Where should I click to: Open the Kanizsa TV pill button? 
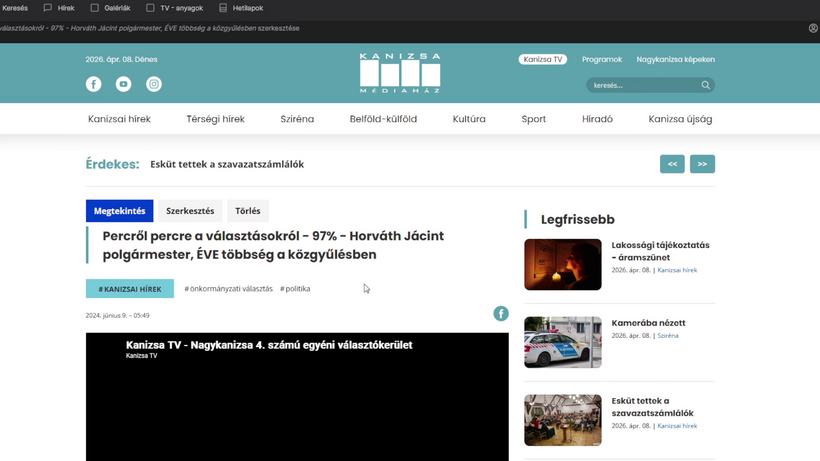(x=543, y=60)
